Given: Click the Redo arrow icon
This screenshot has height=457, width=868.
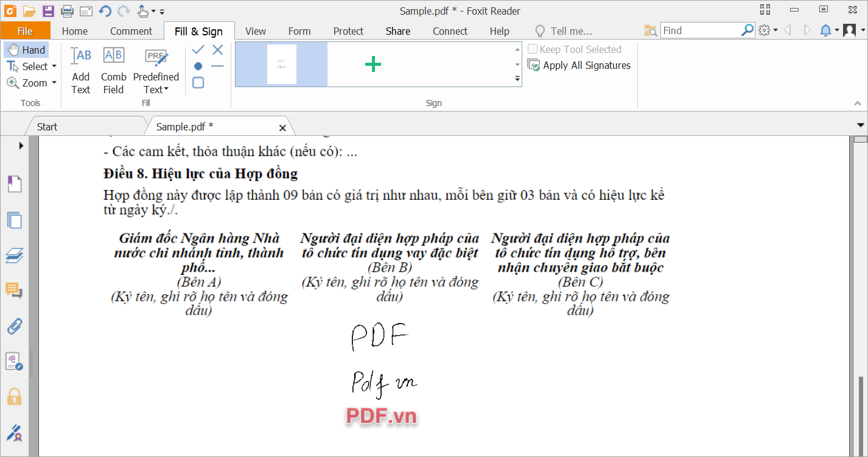Looking at the screenshot, I should pyautogui.click(x=124, y=10).
